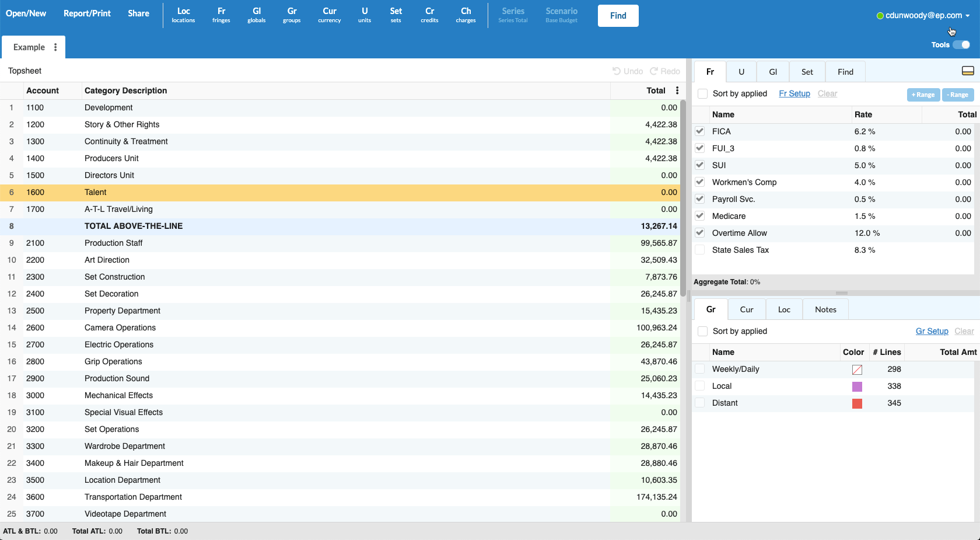The width and height of the screenshot is (980, 540).
Task: Uncheck the Workmen's Comp fringe
Action: pyautogui.click(x=700, y=182)
